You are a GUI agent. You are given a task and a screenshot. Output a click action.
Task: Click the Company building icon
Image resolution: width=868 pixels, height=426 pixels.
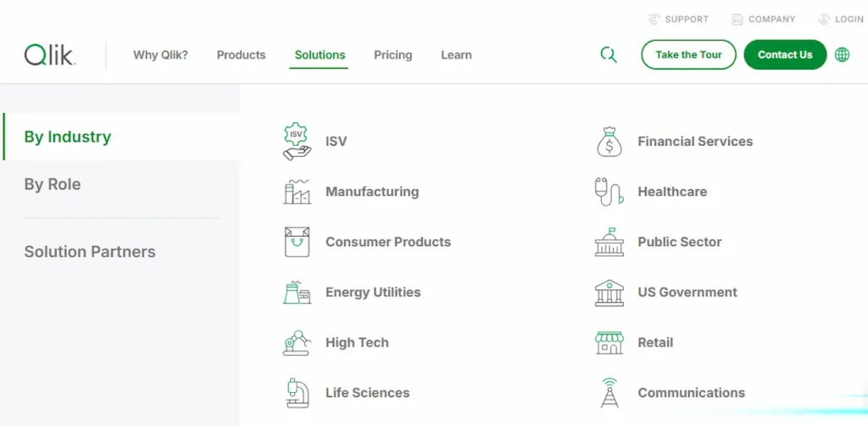pos(737,20)
